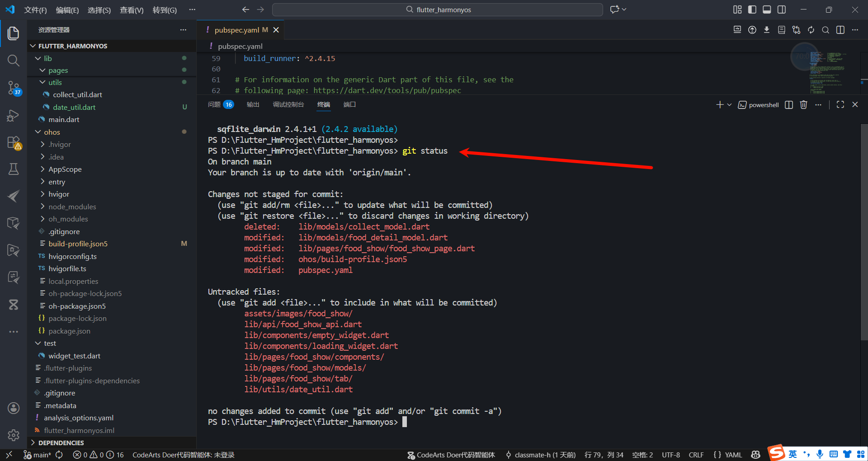
Task: Go back in navigation history
Action: click(245, 9)
